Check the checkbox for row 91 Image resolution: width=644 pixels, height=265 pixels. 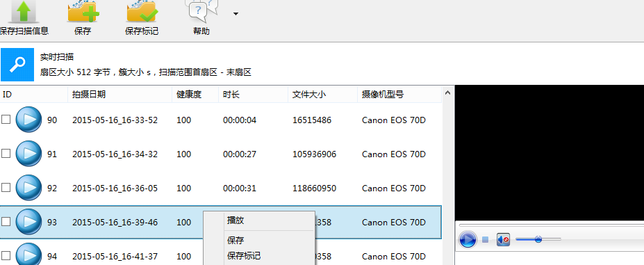(6, 154)
